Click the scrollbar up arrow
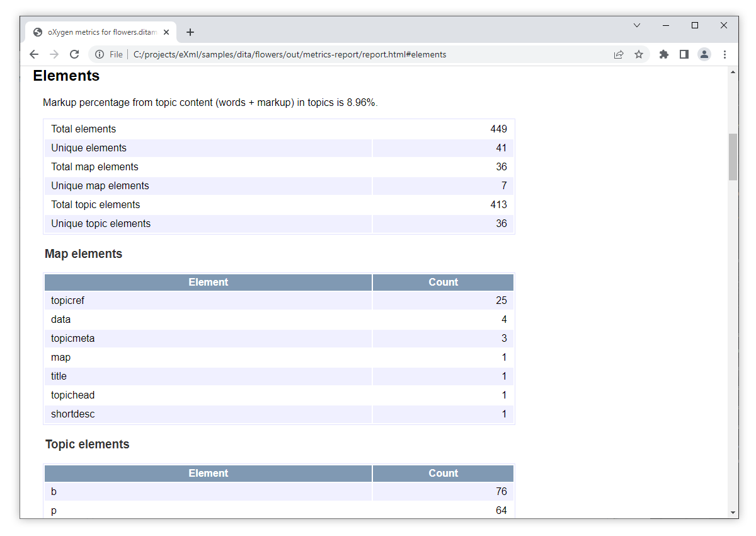 pos(733,72)
